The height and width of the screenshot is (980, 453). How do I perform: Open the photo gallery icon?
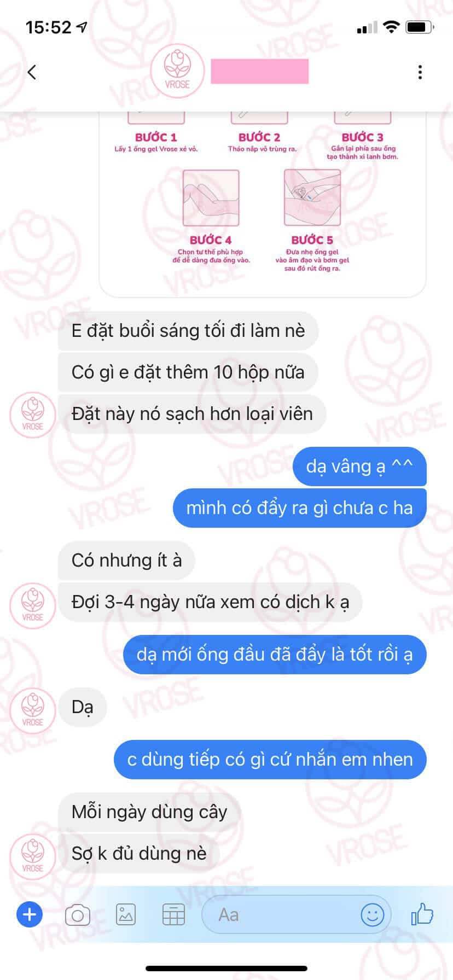pyautogui.click(x=125, y=914)
